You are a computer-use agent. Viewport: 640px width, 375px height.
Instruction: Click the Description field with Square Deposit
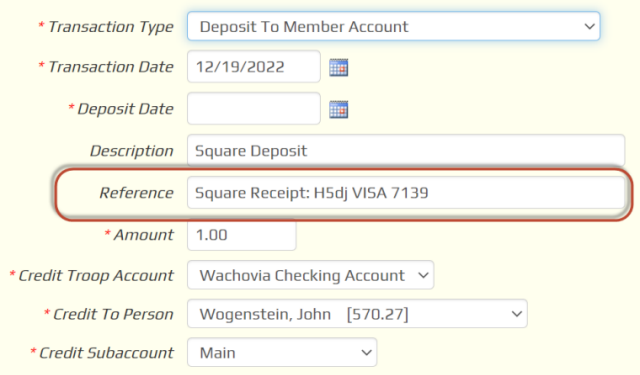pyautogui.click(x=406, y=151)
